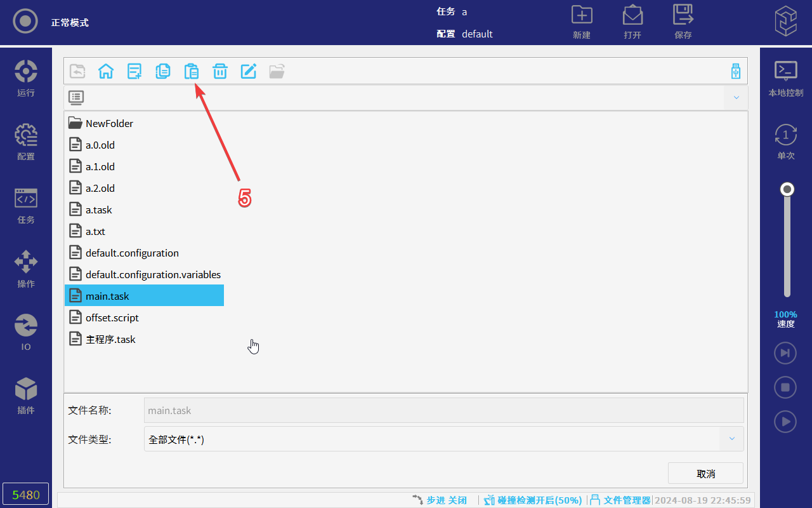Delete the selected file with trash icon
The height and width of the screenshot is (508, 812).
pyautogui.click(x=220, y=71)
